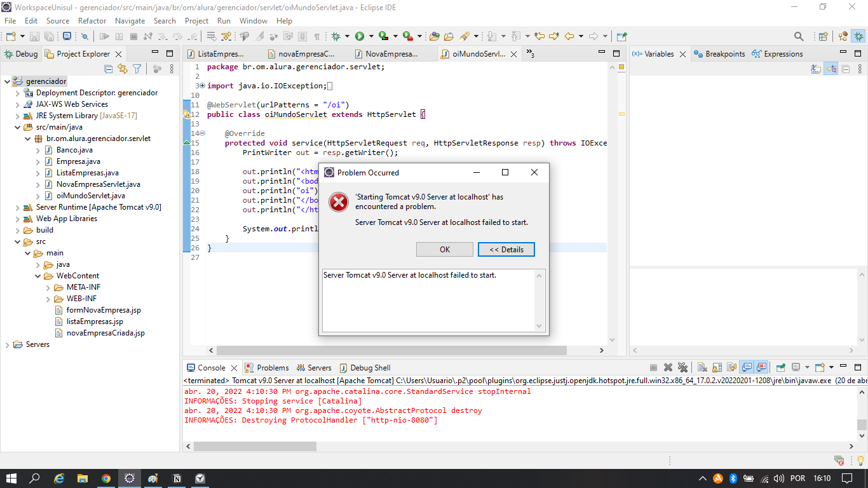Click the Pin Console icon
The image size is (868, 488).
tap(780, 367)
